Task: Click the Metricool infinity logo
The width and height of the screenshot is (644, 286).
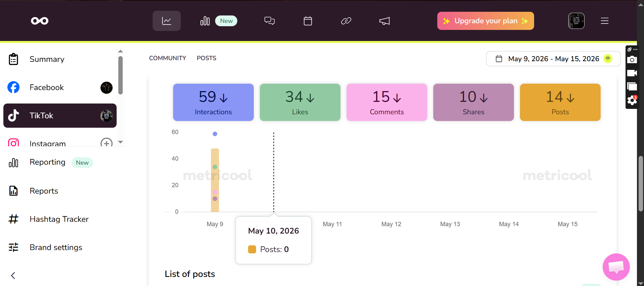Action: (x=40, y=21)
